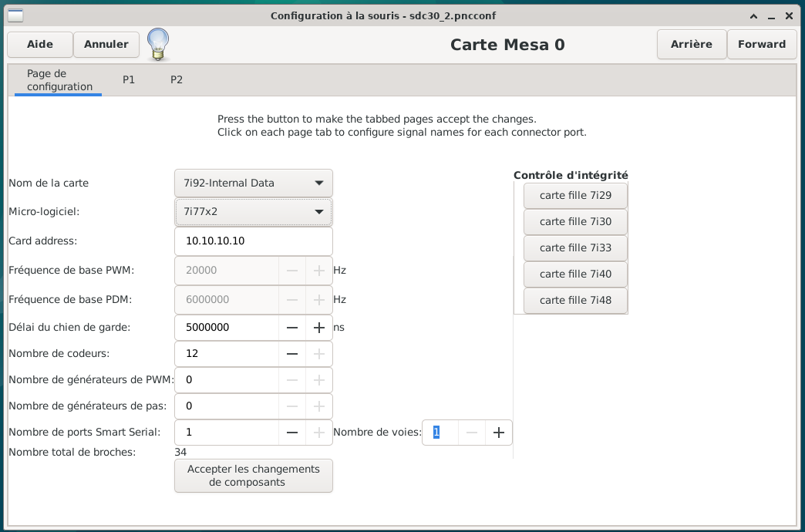Decrease Nombre de codeurs with minus
The width and height of the screenshot is (805, 532).
292,354
